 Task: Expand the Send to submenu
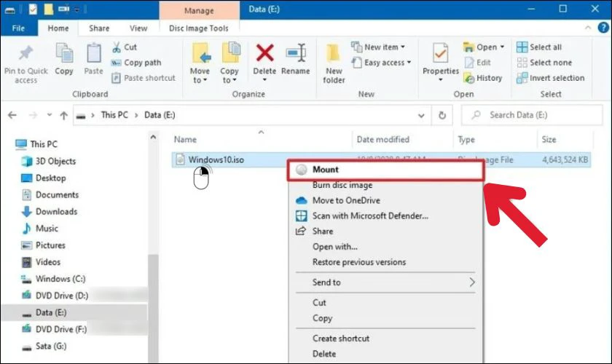pos(385,282)
